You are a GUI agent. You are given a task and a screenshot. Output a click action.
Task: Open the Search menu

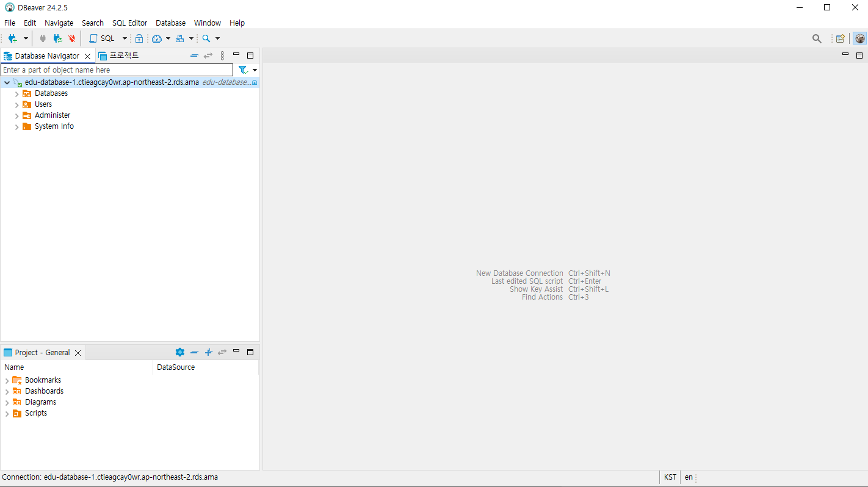93,23
